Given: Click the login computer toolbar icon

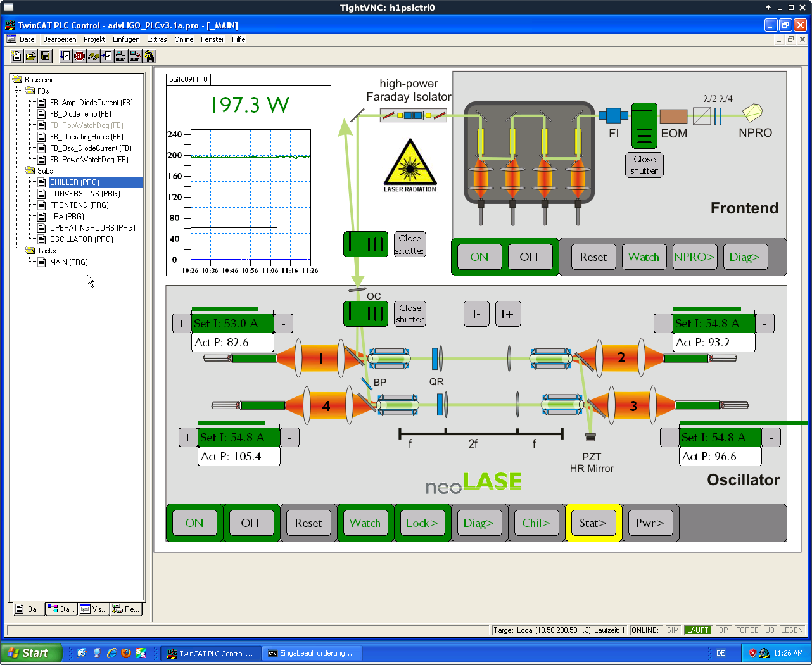Looking at the screenshot, I should click(120, 56).
